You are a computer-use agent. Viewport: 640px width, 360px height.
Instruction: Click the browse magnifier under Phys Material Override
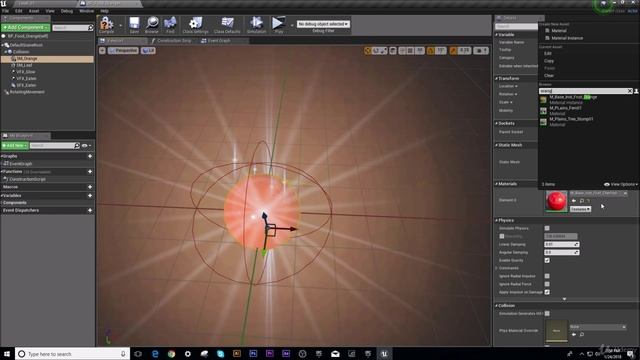coord(582,334)
